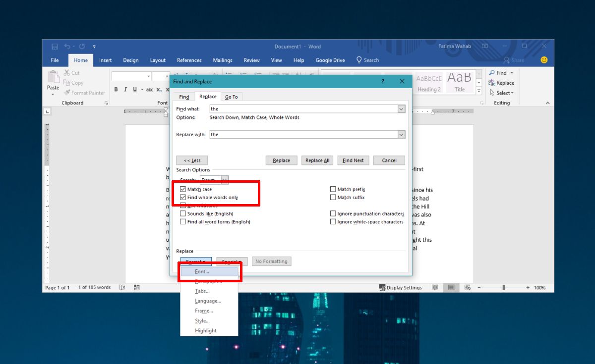Click the Share button in the ribbon
This screenshot has height=364, width=595.
[x=514, y=60]
